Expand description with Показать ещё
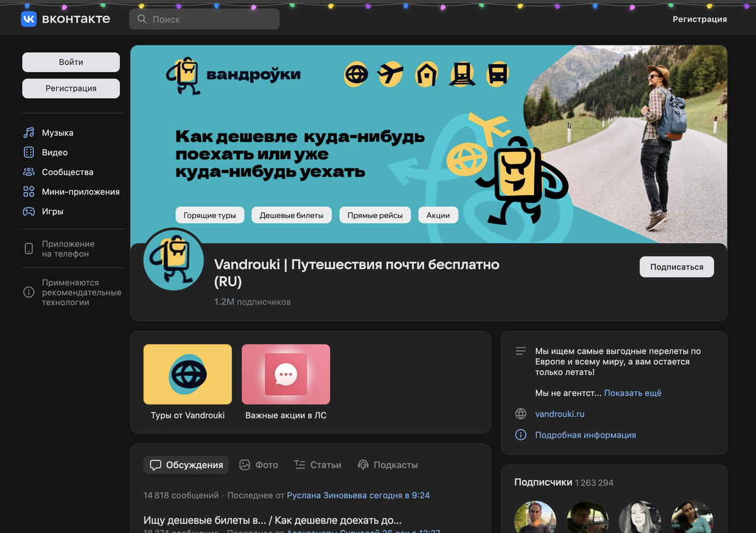 point(633,393)
